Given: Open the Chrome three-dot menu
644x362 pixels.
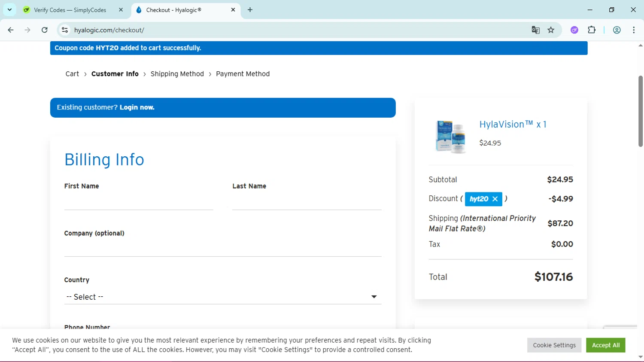Looking at the screenshot, I should [x=634, y=30].
